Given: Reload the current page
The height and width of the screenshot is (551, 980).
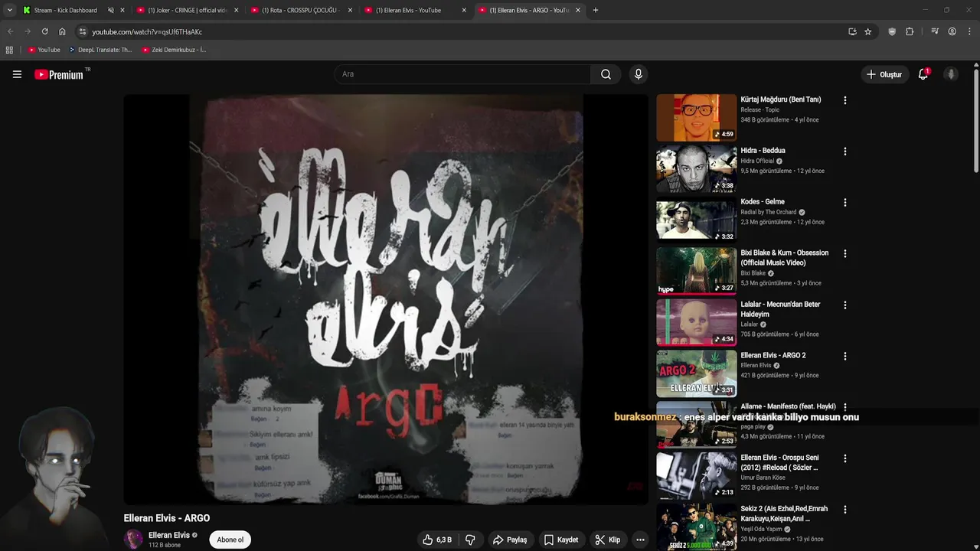Looking at the screenshot, I should (x=44, y=31).
